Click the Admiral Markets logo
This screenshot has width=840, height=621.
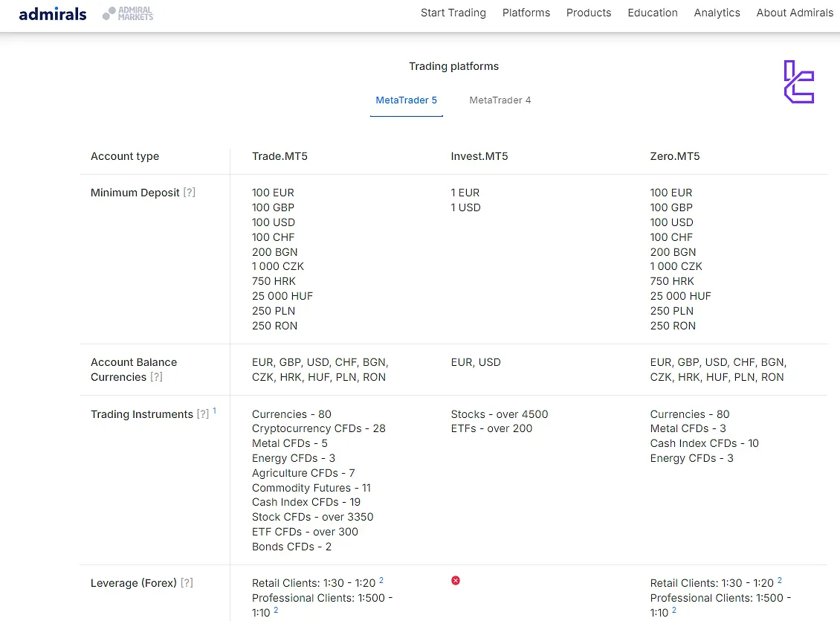point(128,13)
